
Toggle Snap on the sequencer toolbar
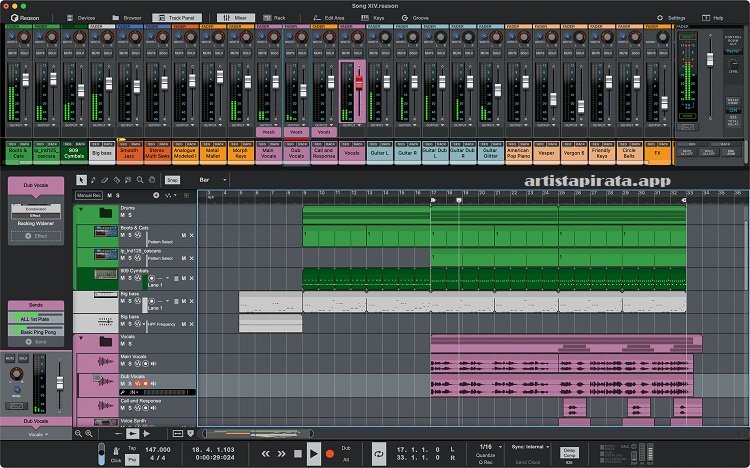point(172,180)
